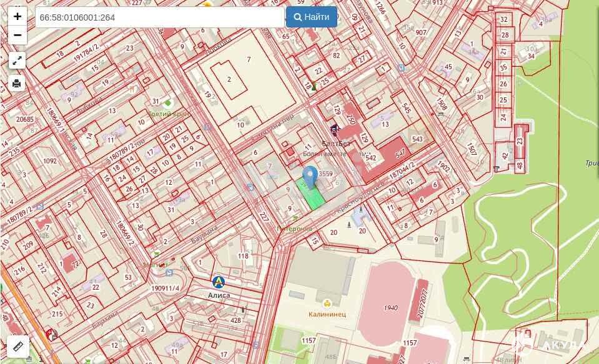
Task: Open the Калининец place marker
Action: 327,304
